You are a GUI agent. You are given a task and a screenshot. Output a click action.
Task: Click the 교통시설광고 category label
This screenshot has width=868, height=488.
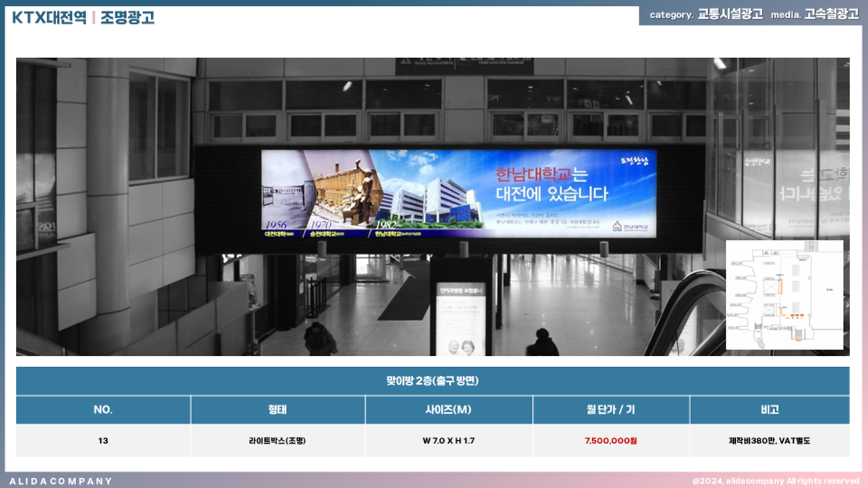(730, 15)
